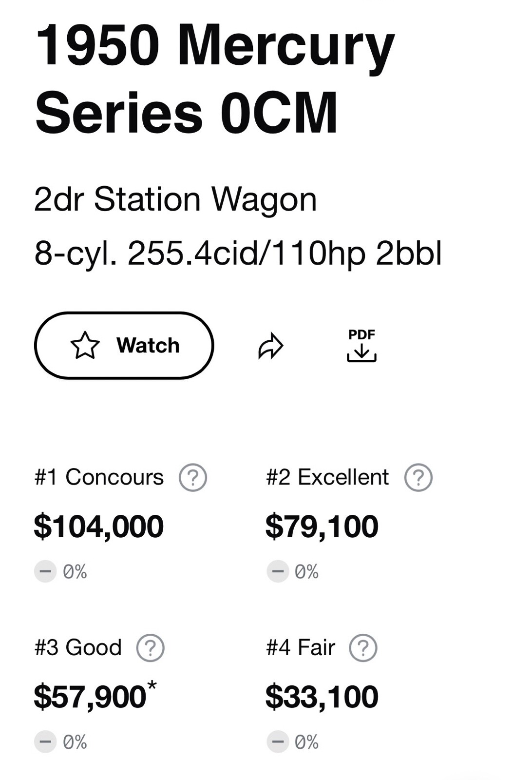Click the 8-cyl. 255.4cid/110hp engine text

[x=238, y=253]
